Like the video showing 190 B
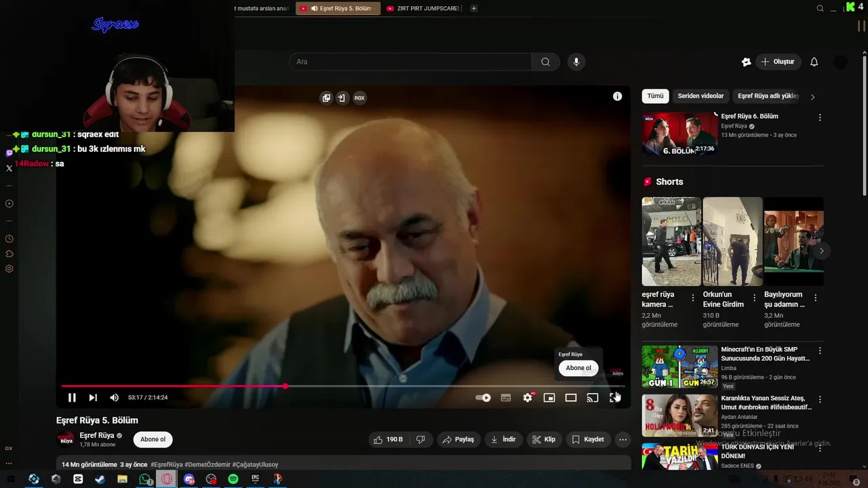The height and width of the screenshot is (488, 868). pos(388,439)
